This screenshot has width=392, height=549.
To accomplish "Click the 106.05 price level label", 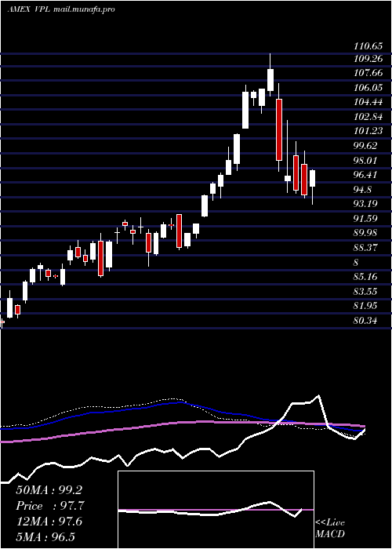I will pos(368,88).
